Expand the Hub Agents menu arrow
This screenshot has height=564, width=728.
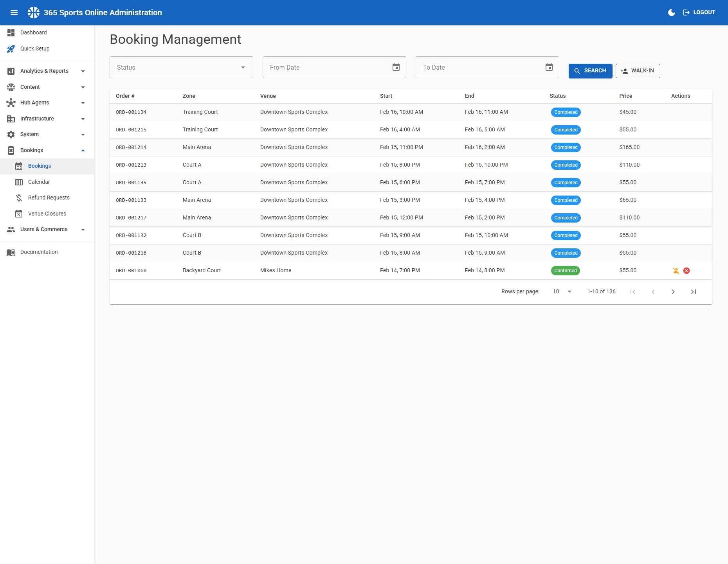click(x=83, y=103)
